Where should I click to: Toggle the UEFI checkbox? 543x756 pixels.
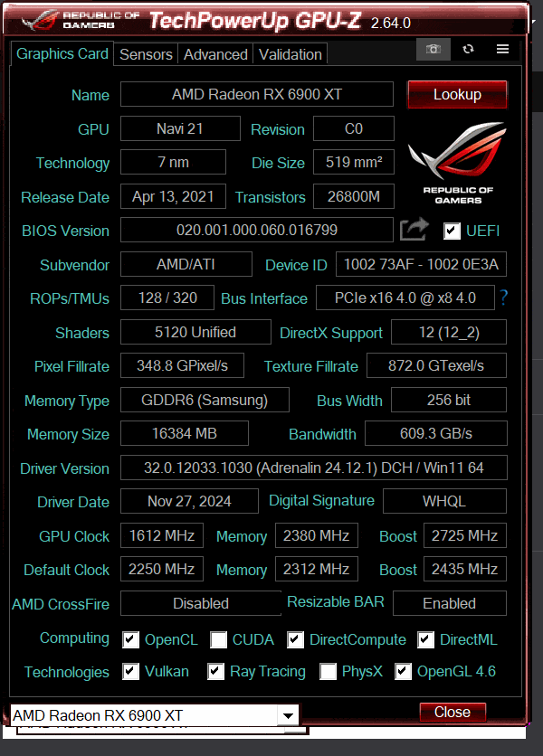(x=452, y=231)
